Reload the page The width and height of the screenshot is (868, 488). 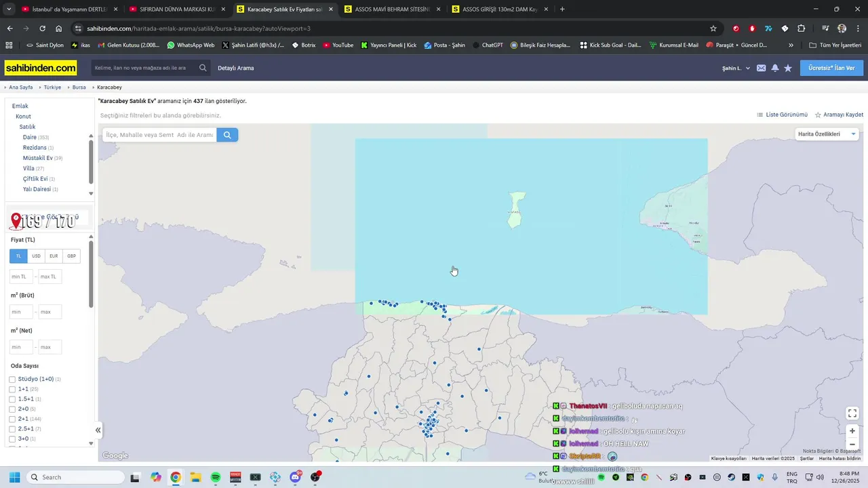point(42,28)
